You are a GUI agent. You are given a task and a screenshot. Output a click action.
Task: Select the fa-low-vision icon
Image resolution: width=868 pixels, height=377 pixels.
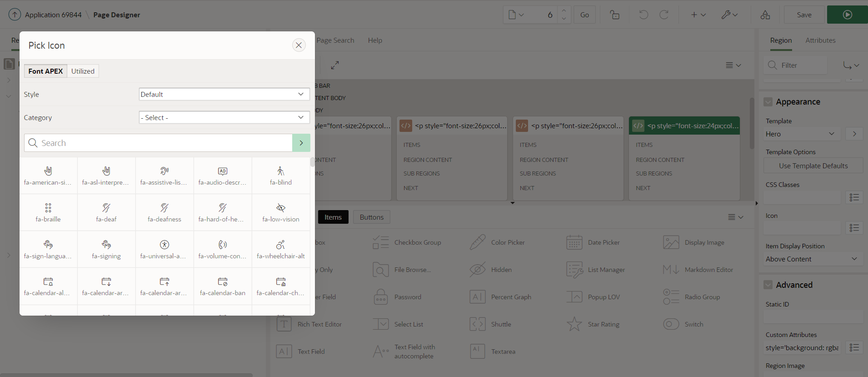point(281,212)
